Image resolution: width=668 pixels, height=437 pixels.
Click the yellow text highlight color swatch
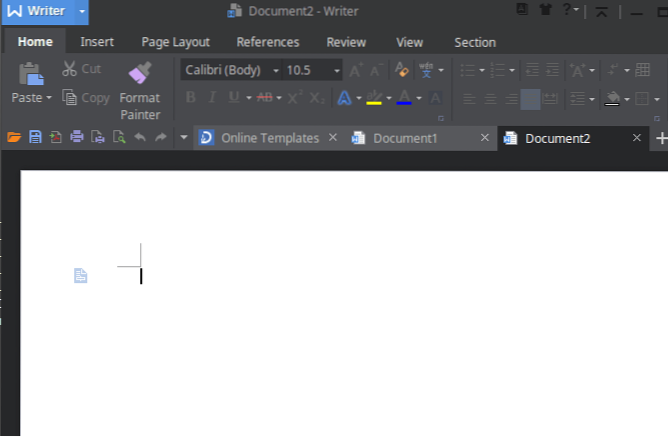(373, 98)
